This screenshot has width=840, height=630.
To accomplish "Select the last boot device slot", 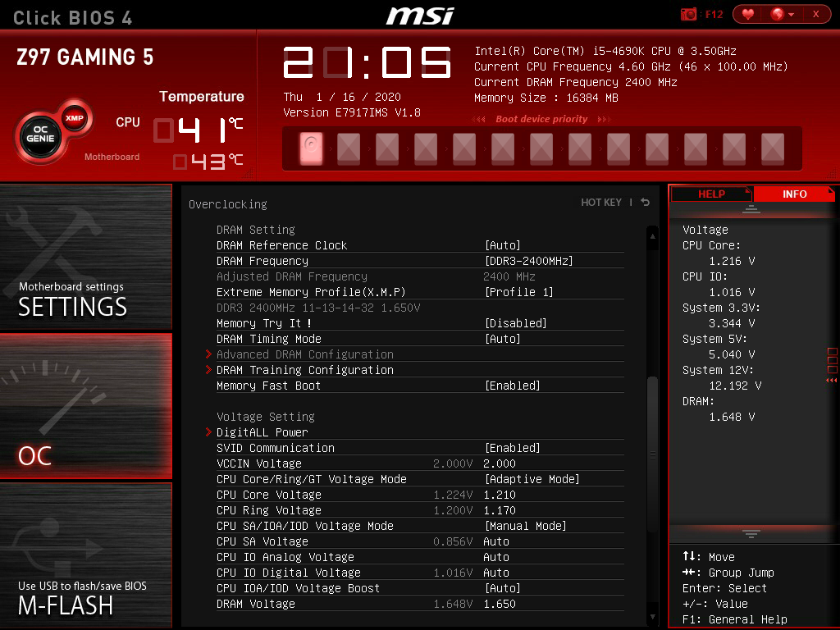I will pos(773,148).
